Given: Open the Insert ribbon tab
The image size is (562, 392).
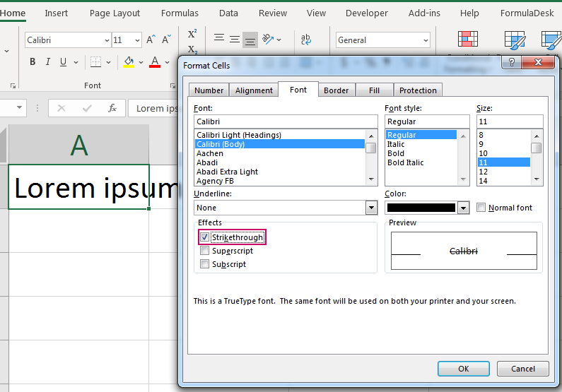Looking at the screenshot, I should [57, 13].
